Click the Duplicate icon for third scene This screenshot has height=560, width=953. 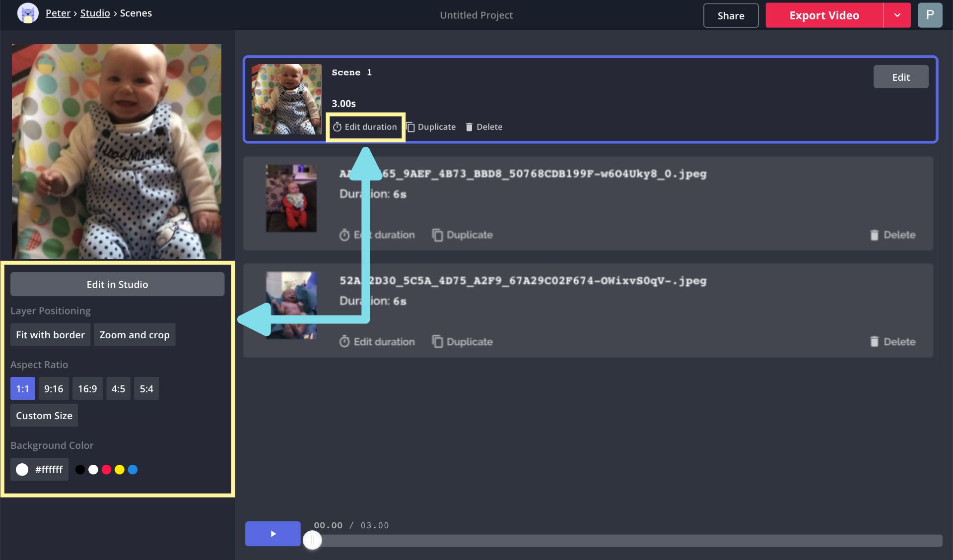point(437,341)
